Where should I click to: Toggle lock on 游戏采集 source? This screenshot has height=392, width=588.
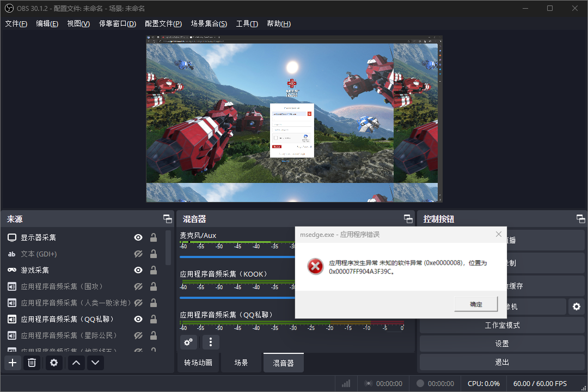pyautogui.click(x=154, y=270)
